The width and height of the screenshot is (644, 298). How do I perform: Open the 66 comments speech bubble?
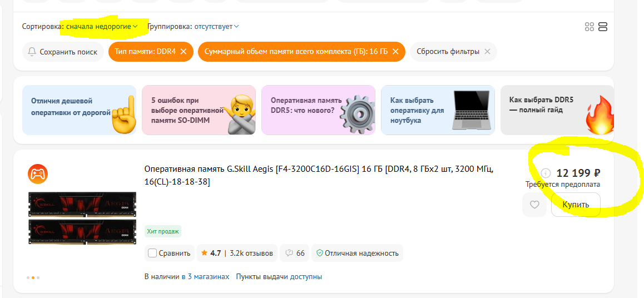point(295,253)
